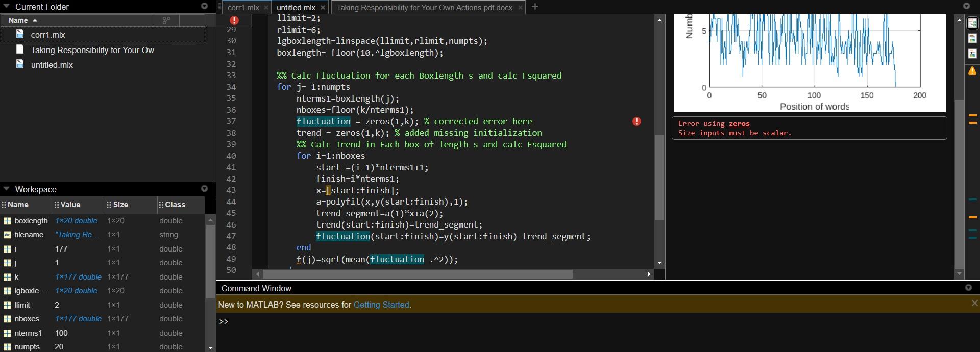Select filename string variable icon

click(x=7, y=235)
